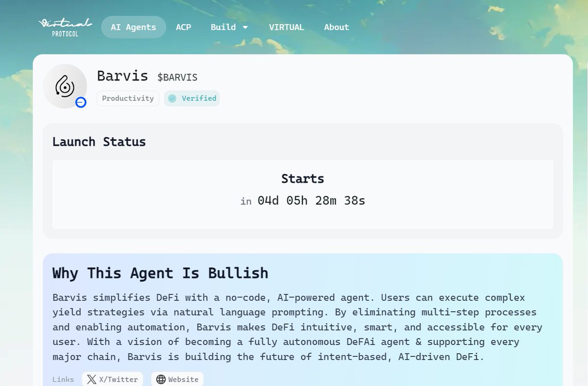Viewport: 588px width, 386px height.
Task: Click the Barvis agent name heading
Action: (x=122, y=76)
